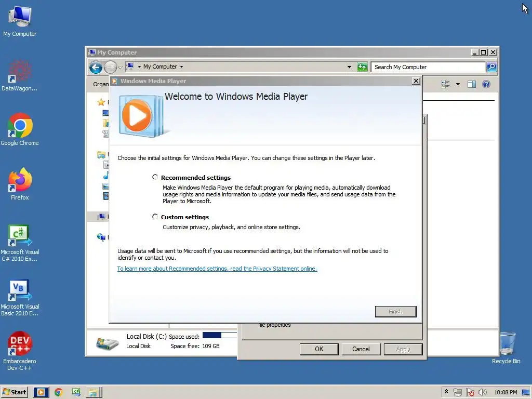Click the volume speaker tray icon
The height and width of the screenshot is (399, 532).
(x=482, y=392)
